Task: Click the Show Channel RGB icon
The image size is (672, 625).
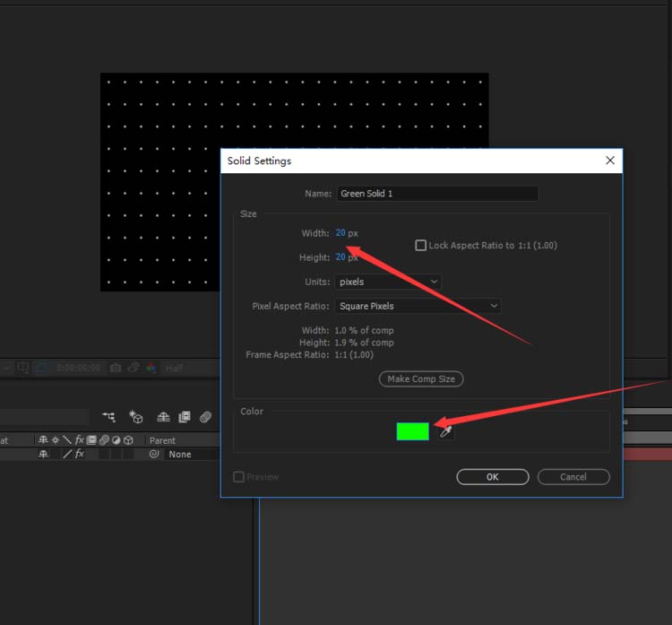Action: (x=151, y=368)
